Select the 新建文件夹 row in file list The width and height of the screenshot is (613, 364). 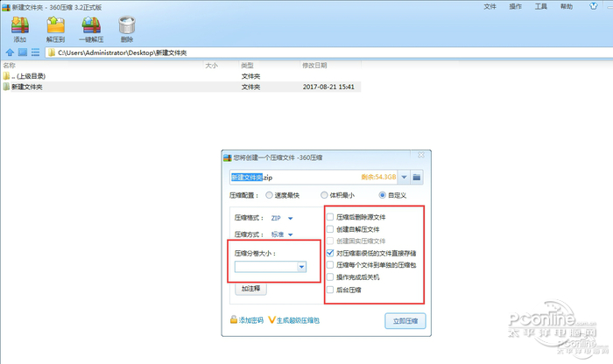pyautogui.click(x=180, y=87)
